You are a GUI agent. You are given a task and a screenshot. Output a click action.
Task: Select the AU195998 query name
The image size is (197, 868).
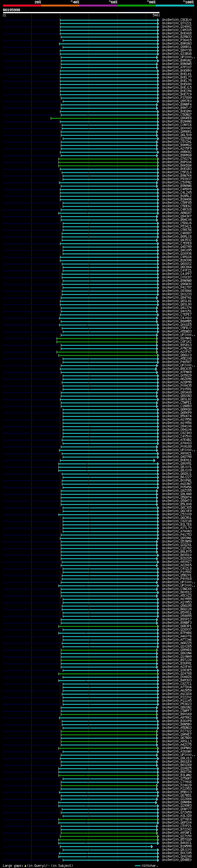pyautogui.click(x=11, y=10)
